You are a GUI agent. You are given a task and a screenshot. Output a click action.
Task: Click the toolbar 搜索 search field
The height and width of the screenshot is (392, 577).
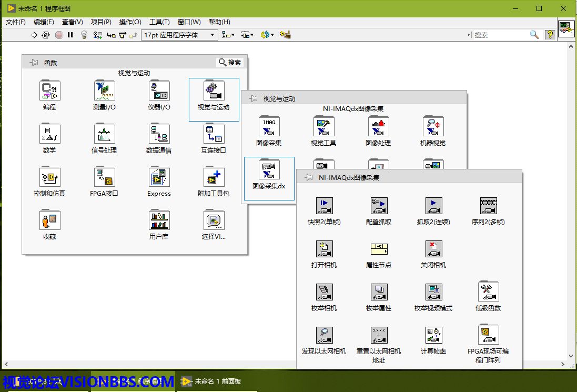click(500, 35)
